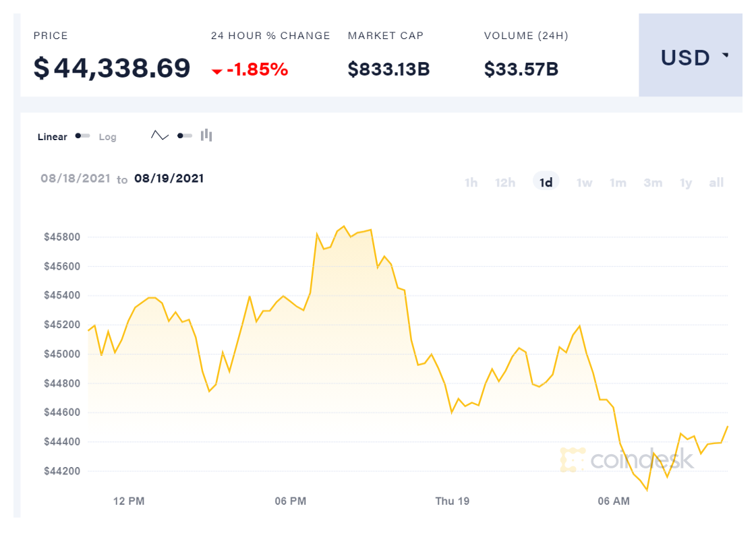Toggle the line/candlestick chart switch
Viewport: 756px width, 558px height.
click(184, 135)
